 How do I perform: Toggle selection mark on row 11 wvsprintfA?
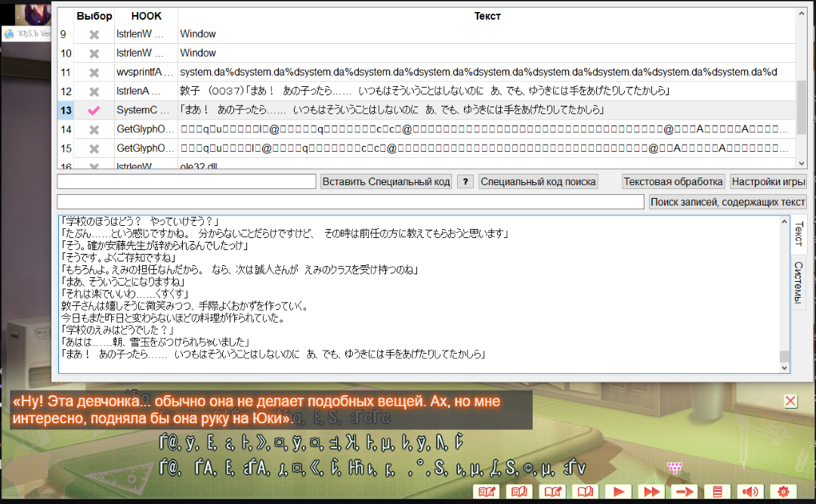coord(94,73)
